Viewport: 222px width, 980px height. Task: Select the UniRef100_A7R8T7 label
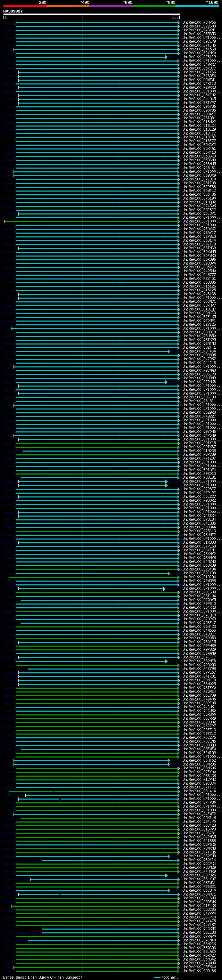pos(199,489)
